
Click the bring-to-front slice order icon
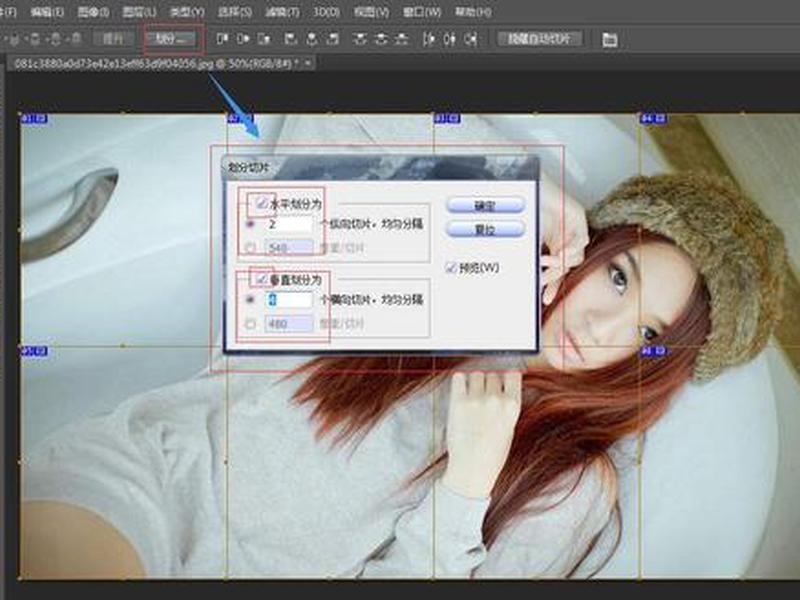tap(14, 39)
